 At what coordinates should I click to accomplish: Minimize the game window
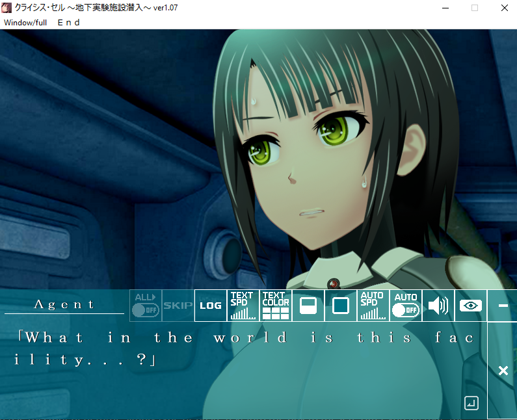(445, 8)
